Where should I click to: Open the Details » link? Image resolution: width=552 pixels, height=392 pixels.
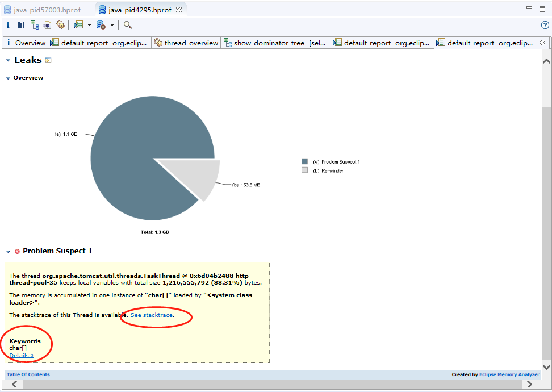[x=22, y=355]
